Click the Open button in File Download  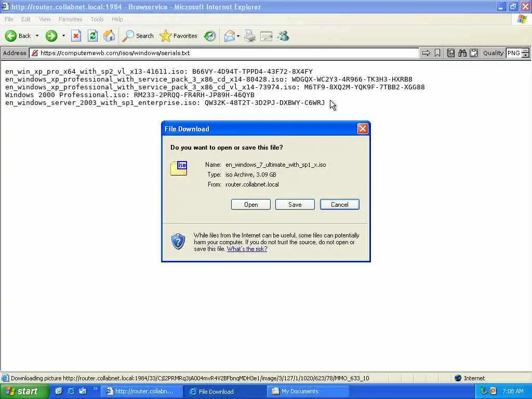251,205
